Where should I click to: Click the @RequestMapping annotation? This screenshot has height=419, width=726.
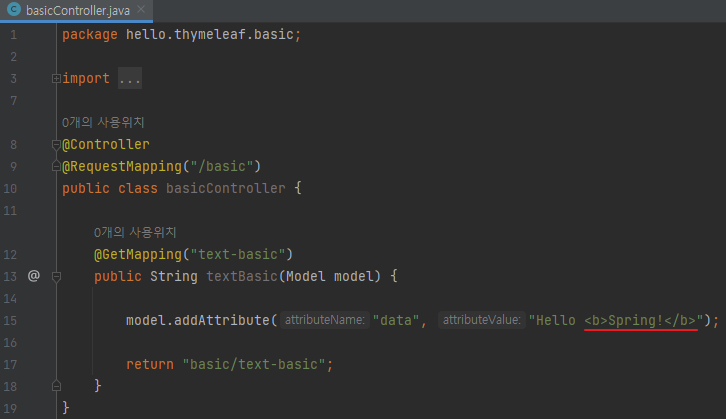click(x=122, y=166)
